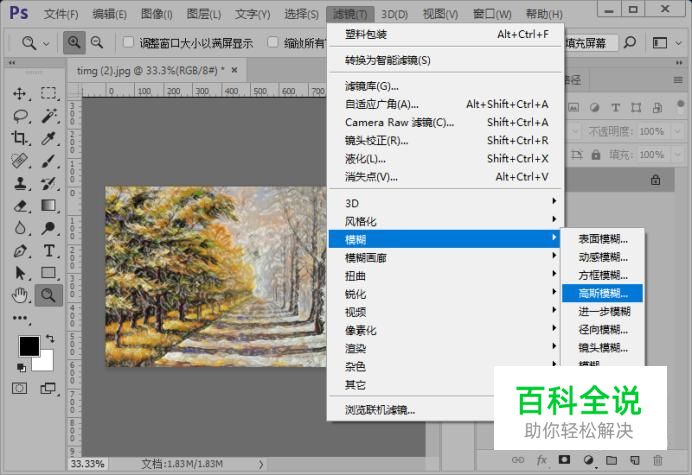Select the Eraser tool
Screen dimensions: 692x475
point(20,206)
